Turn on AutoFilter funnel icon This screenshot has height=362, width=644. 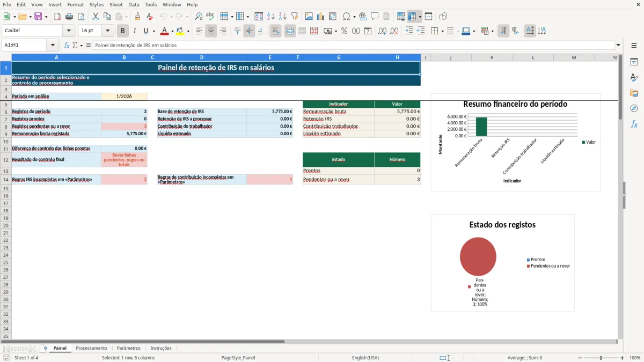294,17
